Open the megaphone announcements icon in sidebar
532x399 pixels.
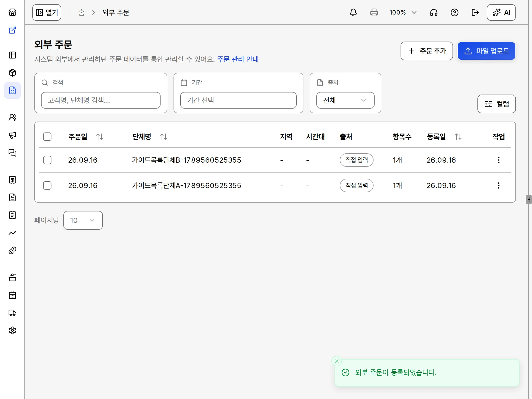point(12,135)
